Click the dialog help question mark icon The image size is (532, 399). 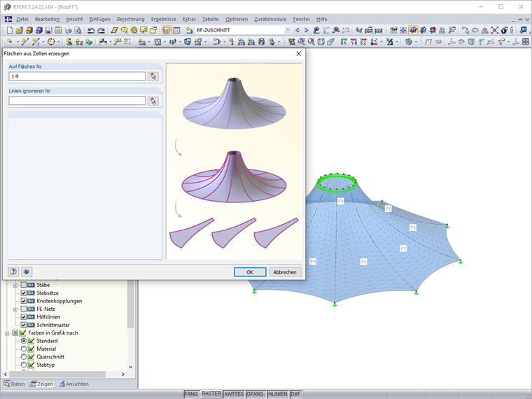click(13, 272)
